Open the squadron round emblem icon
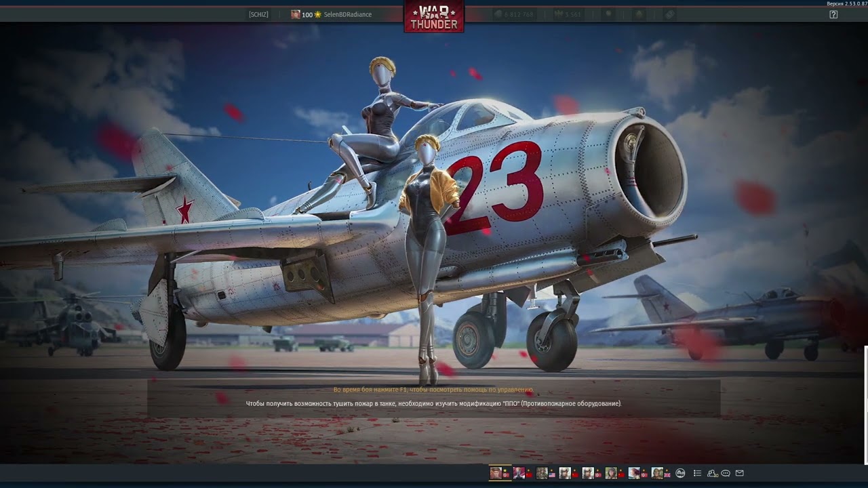Image resolution: width=868 pixels, height=488 pixels. point(680,473)
